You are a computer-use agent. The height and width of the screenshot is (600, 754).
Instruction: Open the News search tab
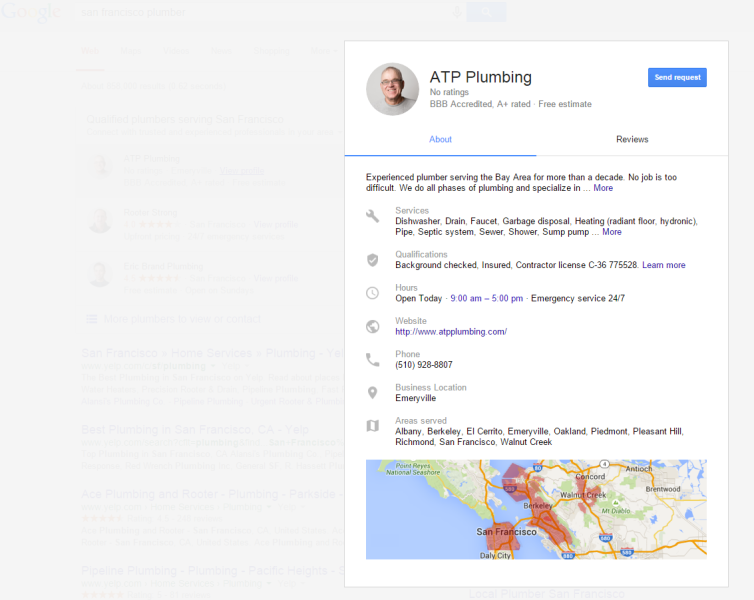pyautogui.click(x=221, y=50)
